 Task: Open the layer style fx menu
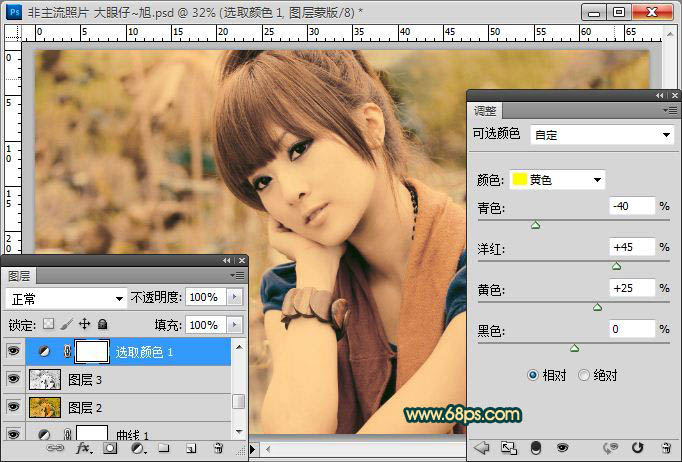[84, 449]
